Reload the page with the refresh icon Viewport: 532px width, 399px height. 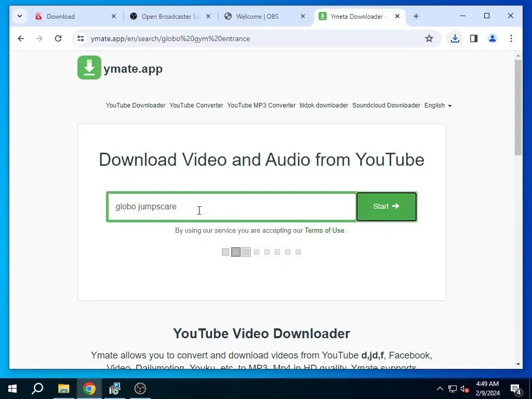[58, 38]
